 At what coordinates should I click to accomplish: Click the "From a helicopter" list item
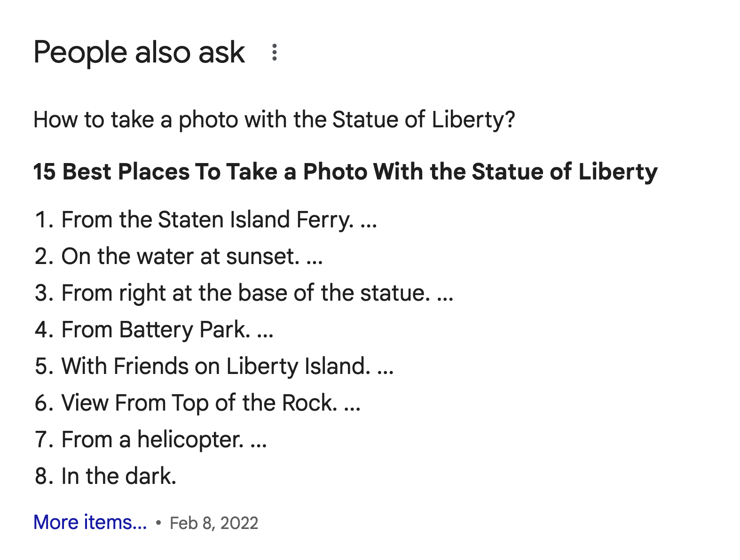152,440
